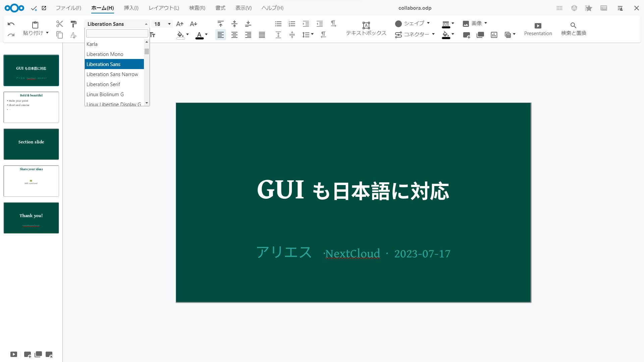Select the clone formatting paintbrush icon

[73, 24]
